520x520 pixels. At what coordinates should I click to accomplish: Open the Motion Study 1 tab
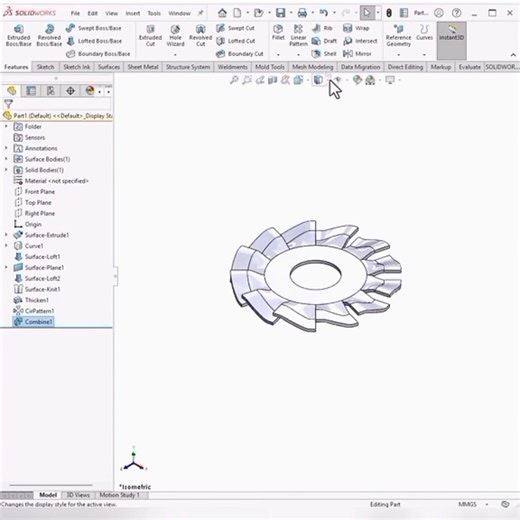pyautogui.click(x=119, y=495)
